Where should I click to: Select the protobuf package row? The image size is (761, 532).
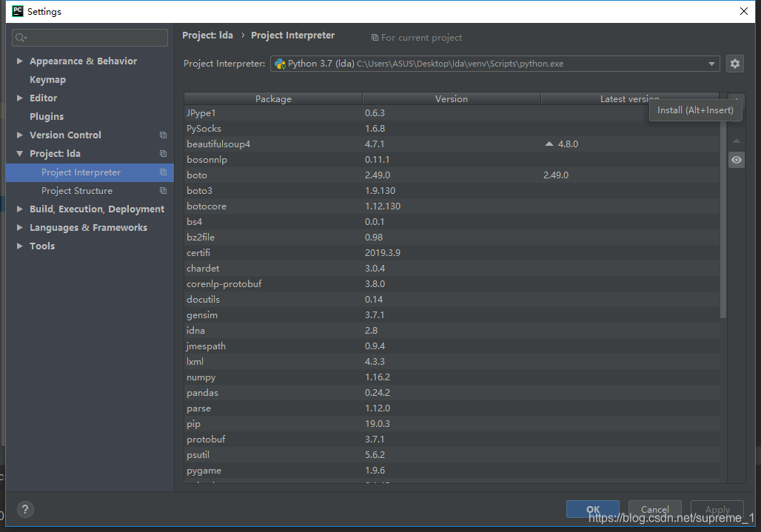pyautogui.click(x=452, y=440)
